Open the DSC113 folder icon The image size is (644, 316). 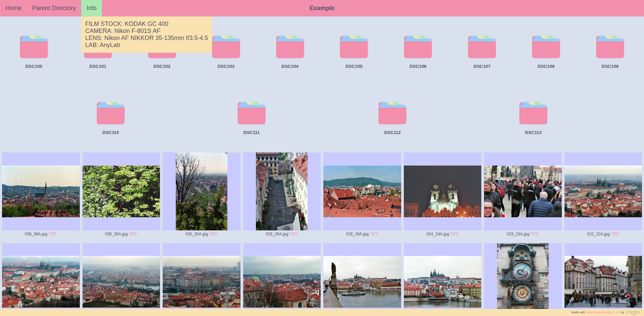(533, 114)
